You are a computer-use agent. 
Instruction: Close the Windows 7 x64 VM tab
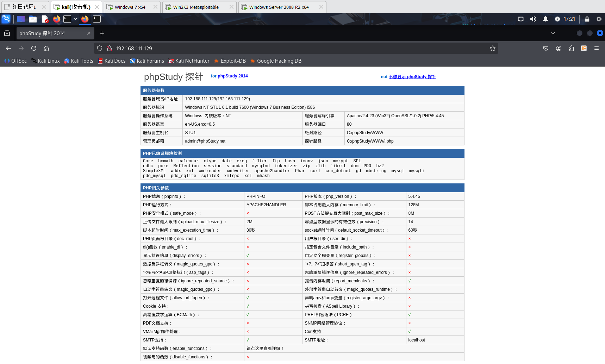coord(155,7)
